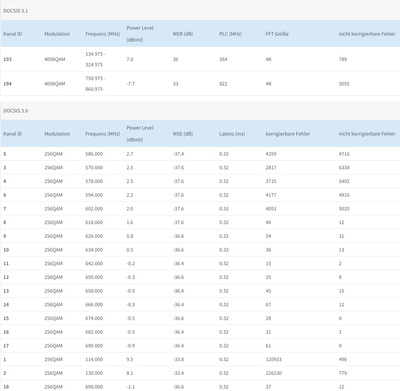This screenshot has height=391, width=400.
Task: Click uncorrectable errors value 496
Action: tap(343, 359)
